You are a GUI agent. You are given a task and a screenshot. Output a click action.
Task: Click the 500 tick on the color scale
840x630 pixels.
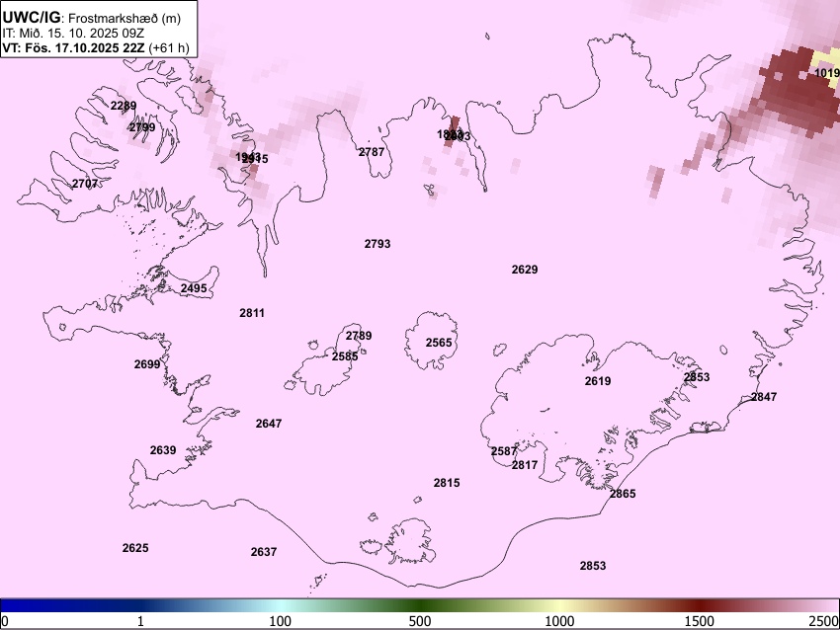pos(420,621)
